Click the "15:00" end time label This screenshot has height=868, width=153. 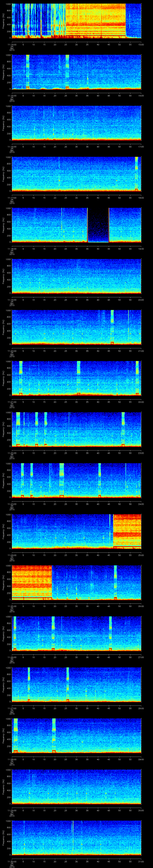coord(141,44)
